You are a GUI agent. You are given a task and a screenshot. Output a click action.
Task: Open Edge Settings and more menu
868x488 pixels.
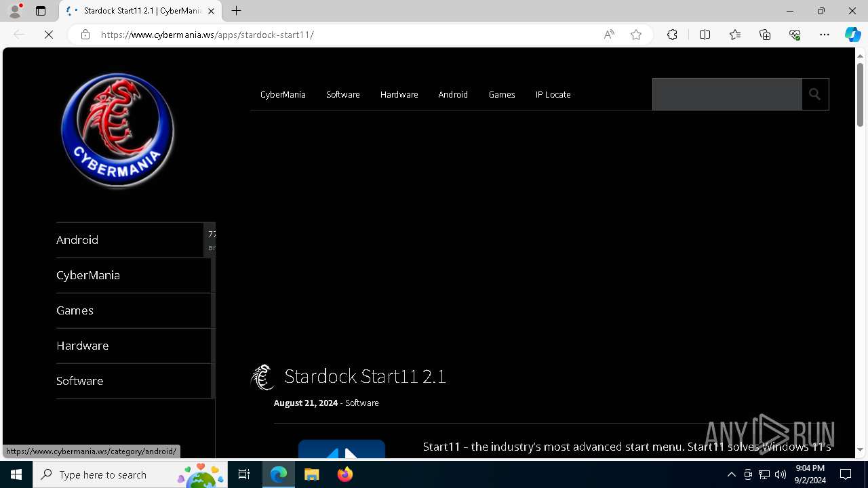click(825, 35)
